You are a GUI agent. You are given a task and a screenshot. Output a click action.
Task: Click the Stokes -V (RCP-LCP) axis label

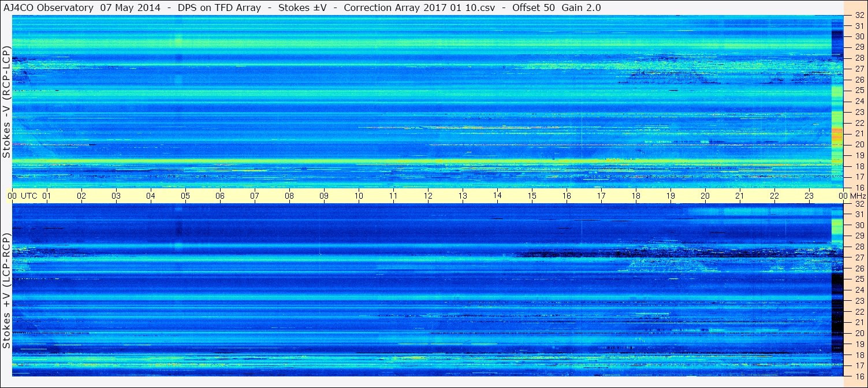(x=6, y=103)
